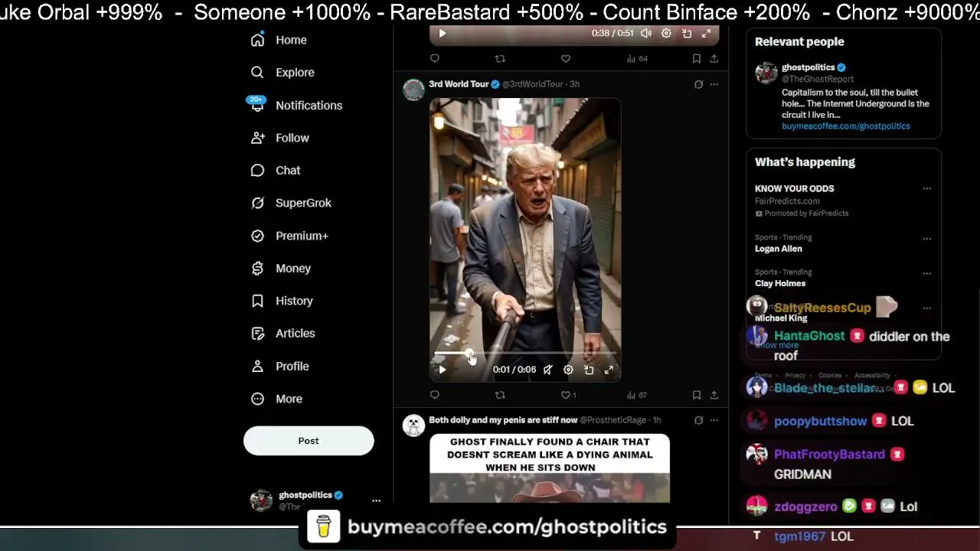The image size is (980, 551).
Task: Open ghostpolitics avatar in Relevant people
Action: coord(766,73)
